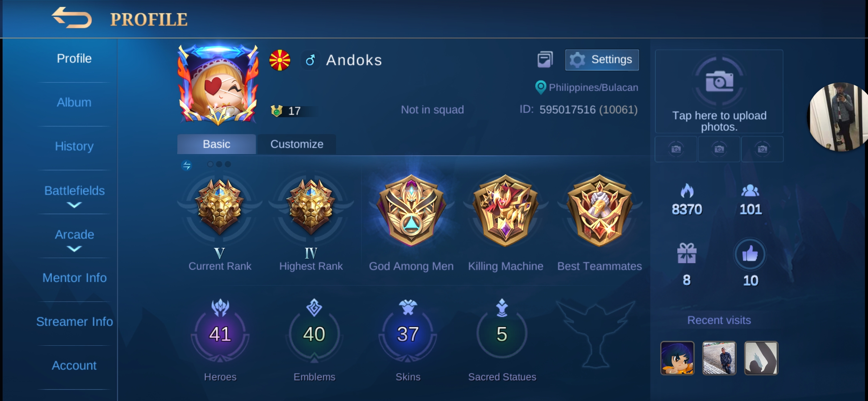Expand the Battlefields sidebar section
The height and width of the screenshot is (401, 868).
[74, 196]
